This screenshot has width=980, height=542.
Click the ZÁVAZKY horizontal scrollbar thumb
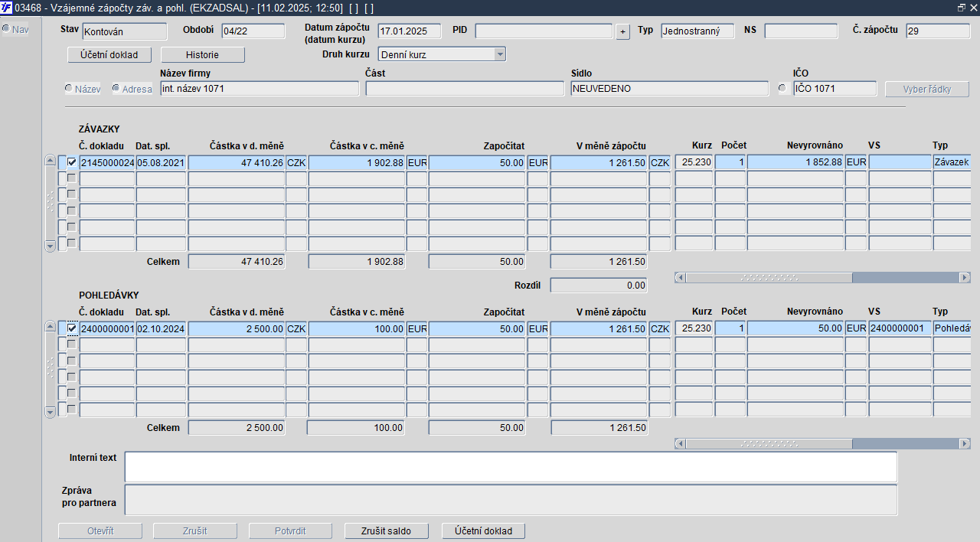click(x=769, y=278)
